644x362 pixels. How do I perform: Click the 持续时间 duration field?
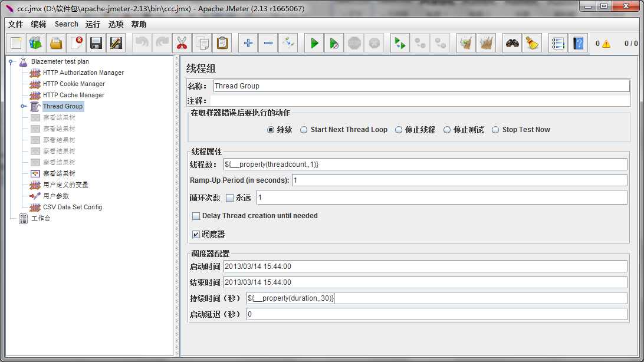[x=436, y=298]
